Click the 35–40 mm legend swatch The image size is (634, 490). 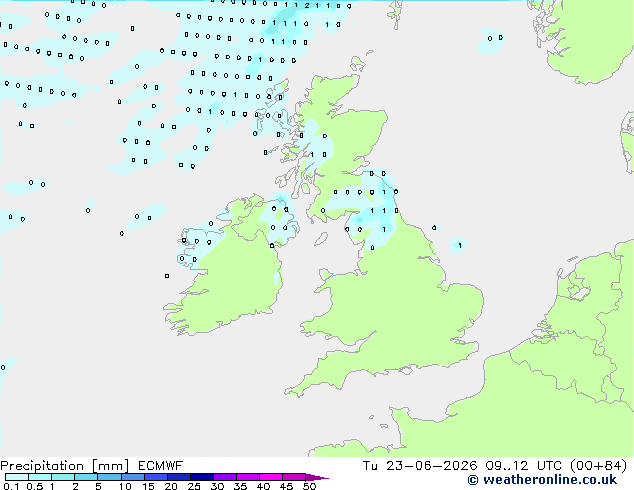pyautogui.click(x=247, y=477)
